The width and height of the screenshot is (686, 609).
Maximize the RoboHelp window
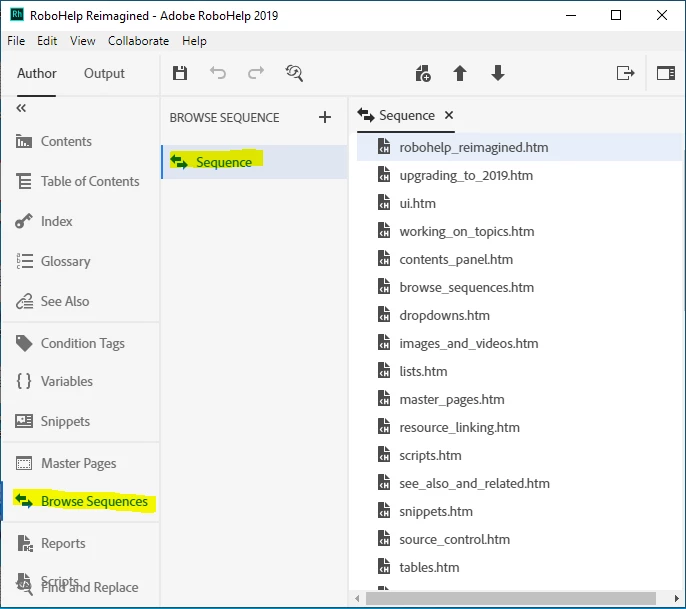point(616,15)
